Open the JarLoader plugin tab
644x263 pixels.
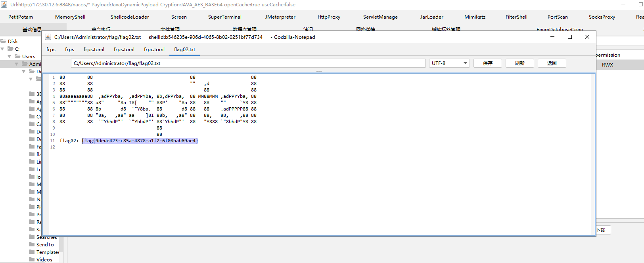[x=432, y=17]
